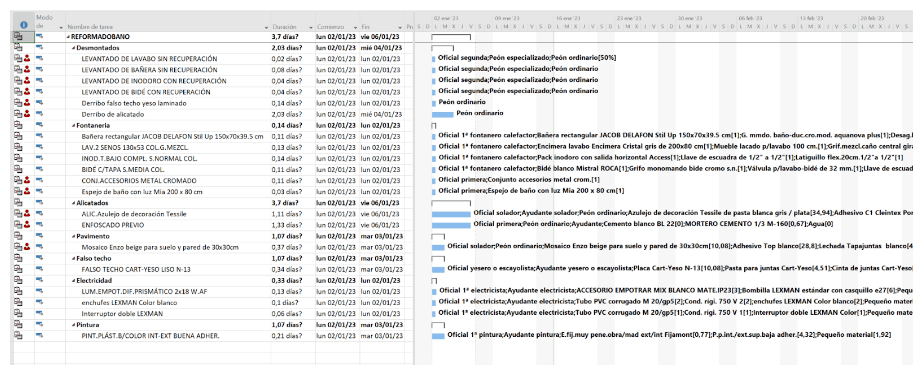Click 'mié 04/01/23' finish date of Desmontados
Viewport: 924px width, 373px height.
(381, 48)
